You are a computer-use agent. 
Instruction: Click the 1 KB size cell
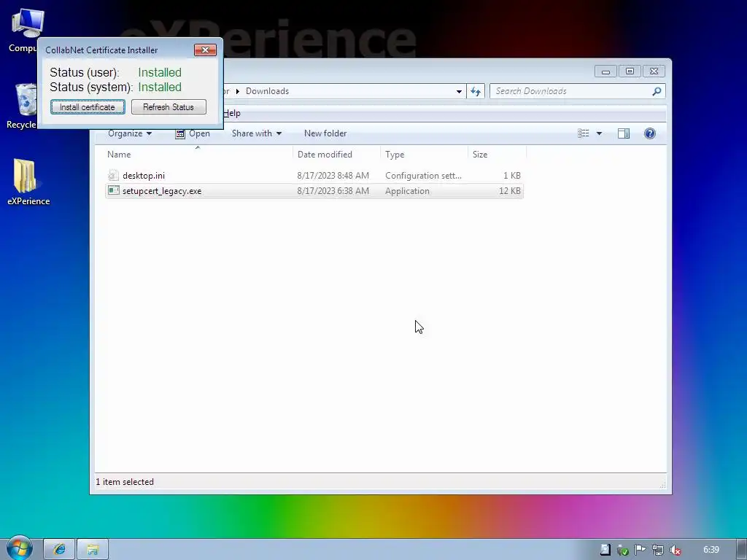511,175
